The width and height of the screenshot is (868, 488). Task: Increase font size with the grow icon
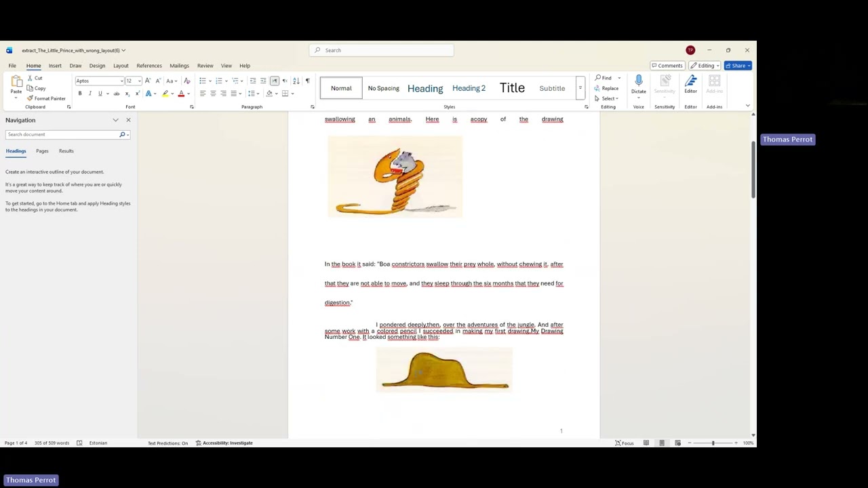pyautogui.click(x=148, y=81)
